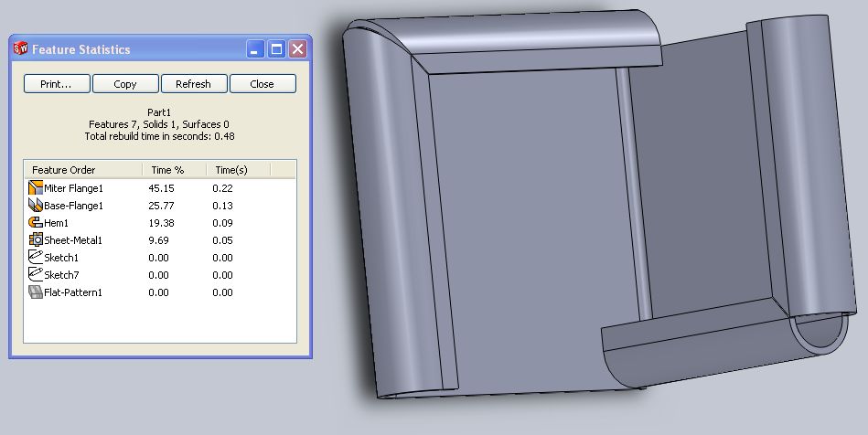Click the Miter Flange1 feature icon
The image size is (868, 435).
click(x=36, y=188)
